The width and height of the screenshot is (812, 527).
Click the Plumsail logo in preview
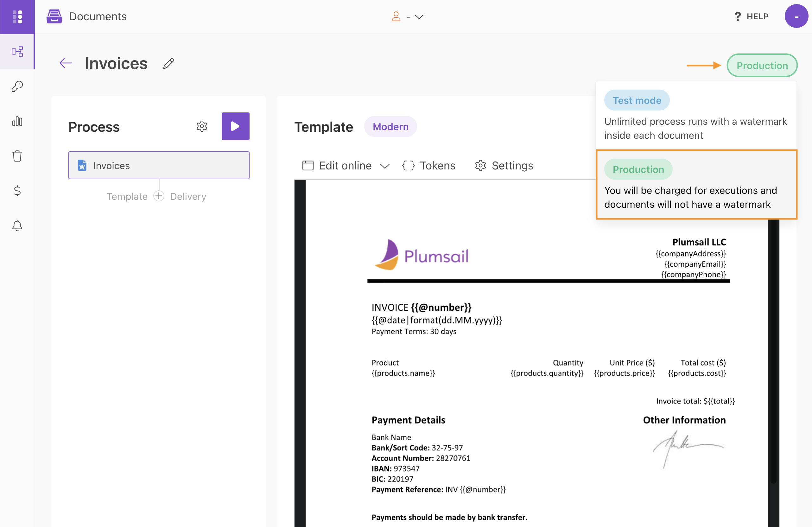coord(421,255)
